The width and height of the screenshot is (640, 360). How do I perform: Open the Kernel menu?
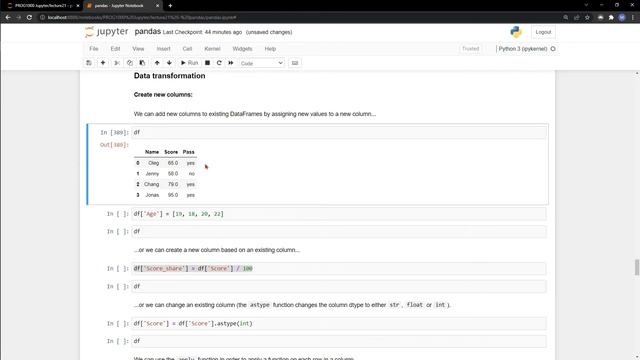point(212,49)
